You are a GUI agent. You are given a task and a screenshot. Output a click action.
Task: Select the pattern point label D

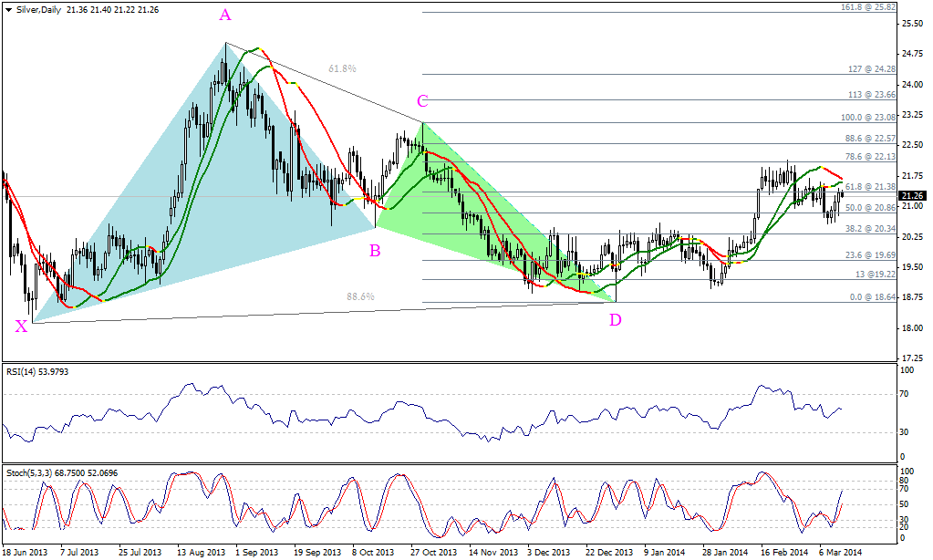click(x=616, y=321)
